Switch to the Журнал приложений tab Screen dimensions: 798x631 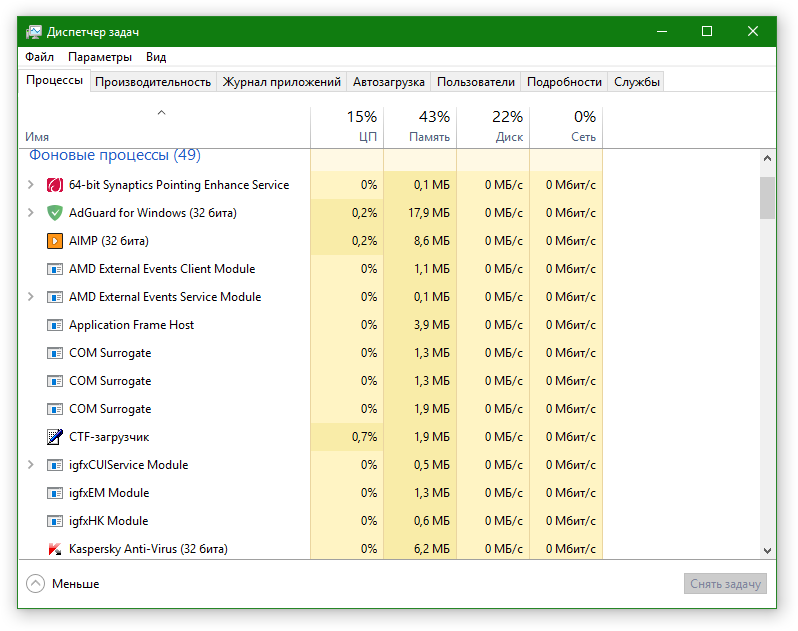click(281, 82)
